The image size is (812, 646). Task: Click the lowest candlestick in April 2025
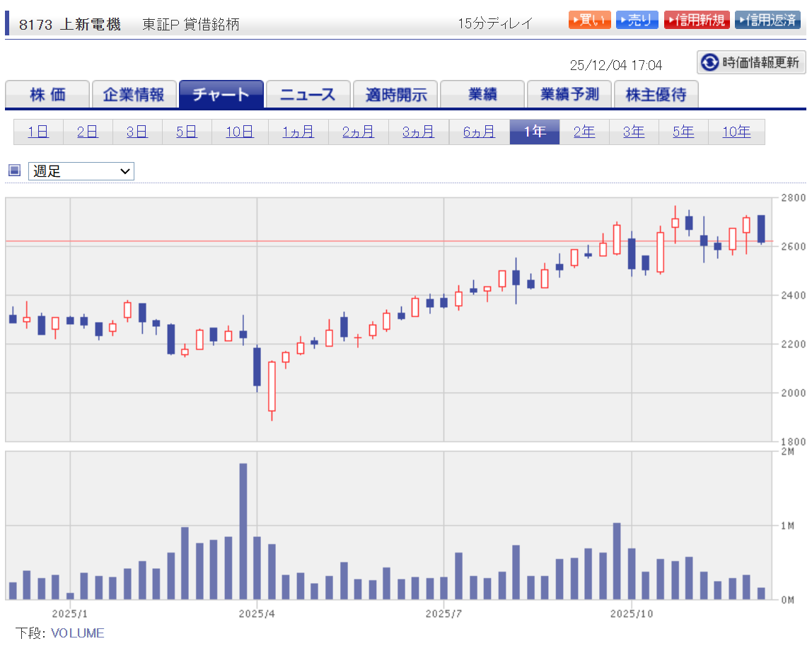tap(271, 386)
